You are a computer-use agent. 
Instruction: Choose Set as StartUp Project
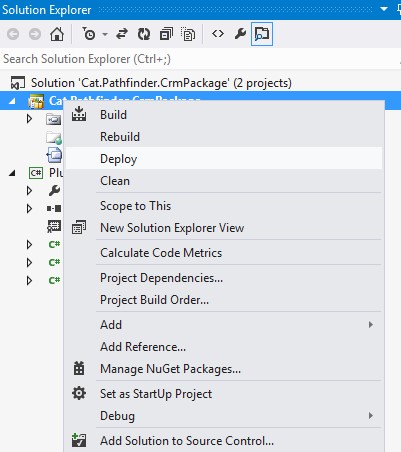click(x=224, y=394)
